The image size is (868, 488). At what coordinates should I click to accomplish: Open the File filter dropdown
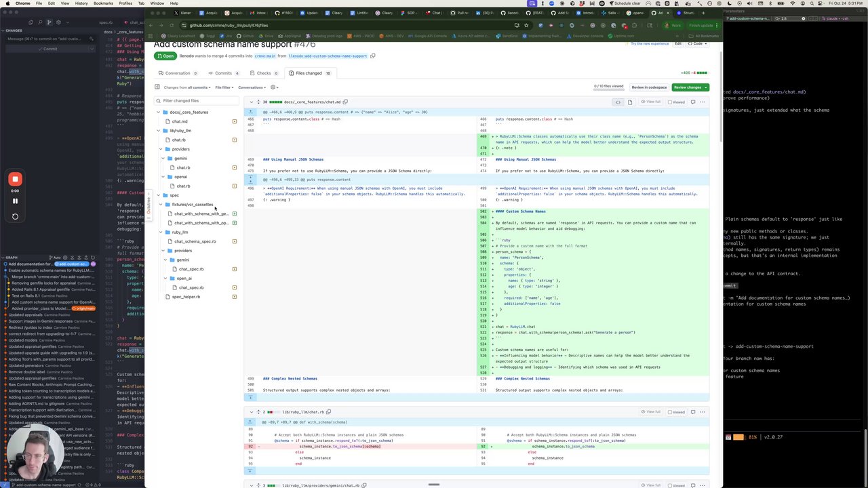(x=224, y=87)
